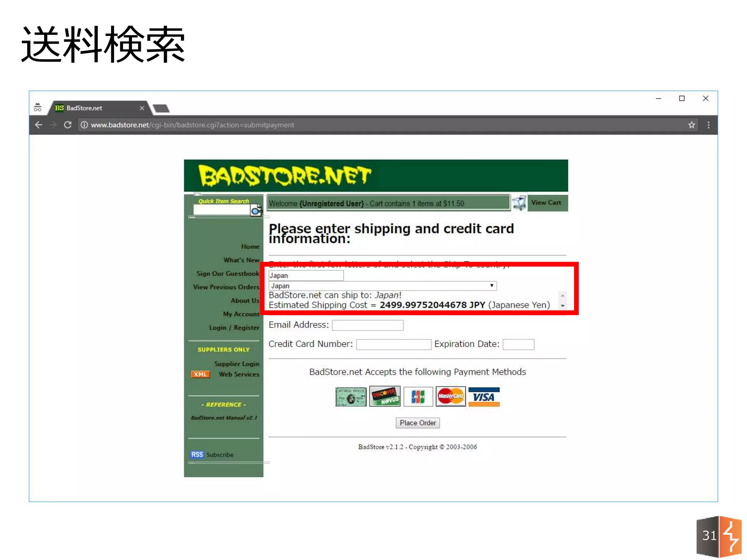The width and height of the screenshot is (747, 560).
Task: Click the RSS Subscribe icon
Action: coord(197,455)
